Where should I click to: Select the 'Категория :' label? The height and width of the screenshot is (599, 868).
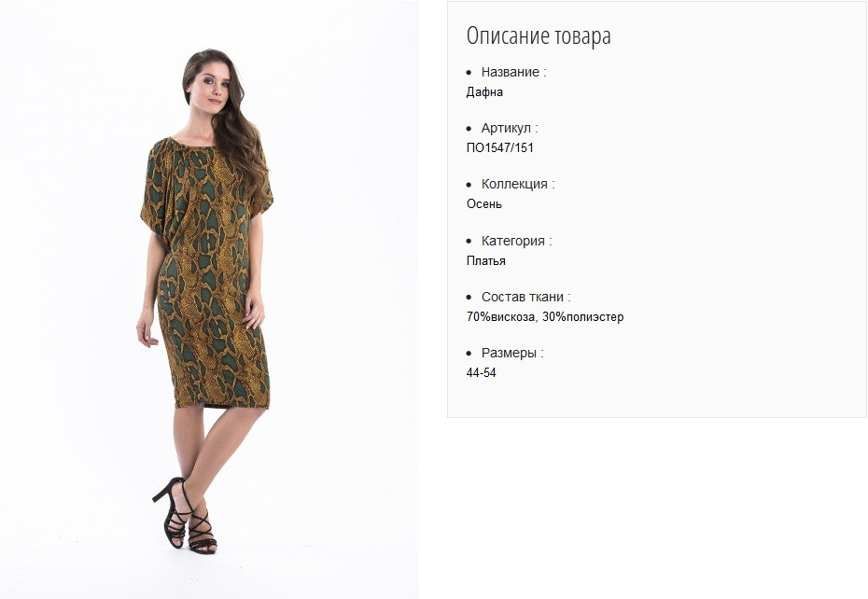pos(516,241)
